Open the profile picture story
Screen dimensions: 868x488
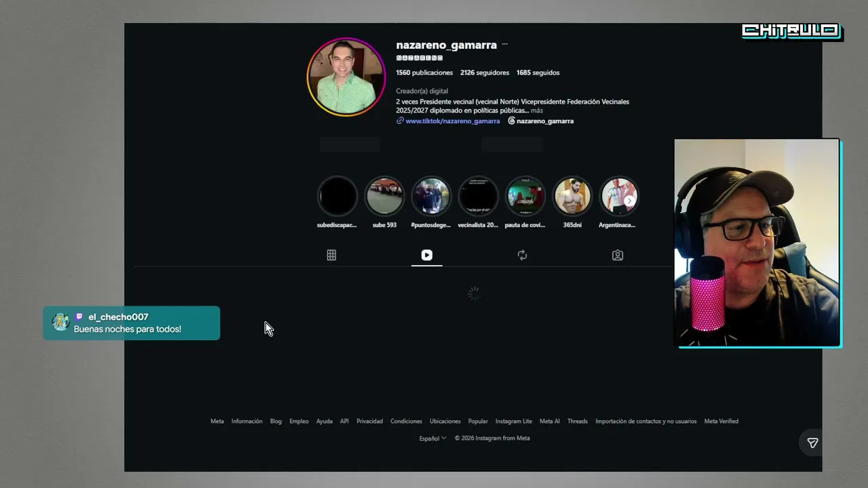pos(346,77)
